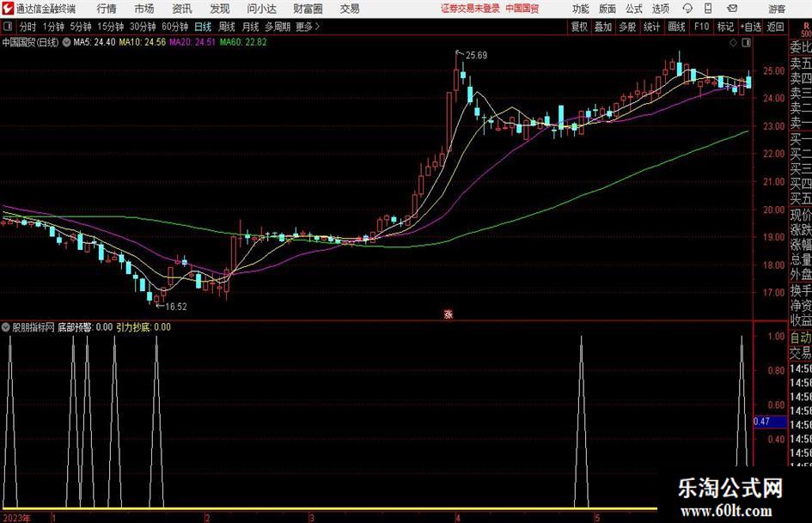
Task: Click the 底部预警: 0.00 label
Action: click(85, 327)
